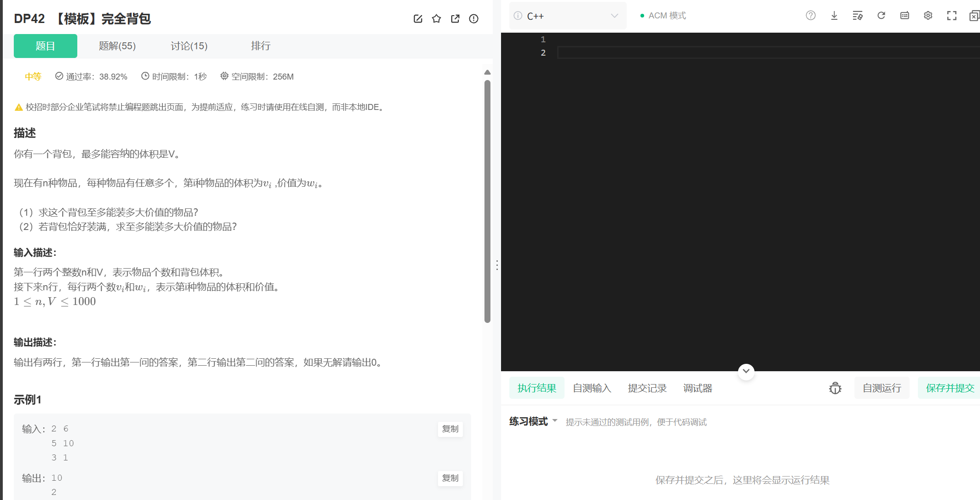980x500 pixels.
Task: Click the report problem exclamation icon
Action: 473,19
